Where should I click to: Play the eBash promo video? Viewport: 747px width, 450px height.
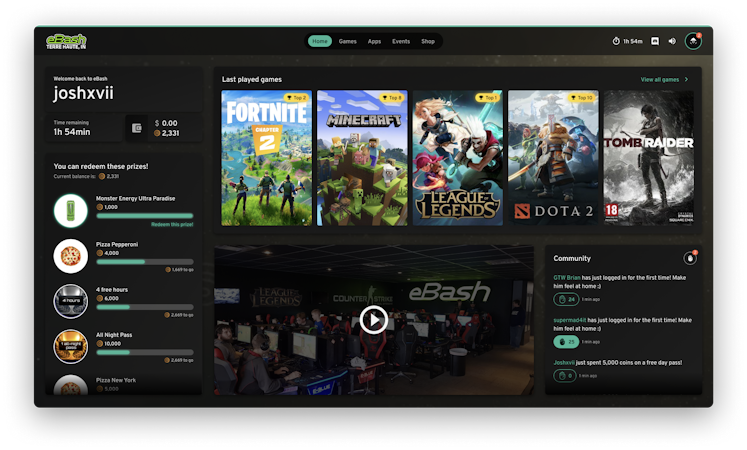pos(374,320)
